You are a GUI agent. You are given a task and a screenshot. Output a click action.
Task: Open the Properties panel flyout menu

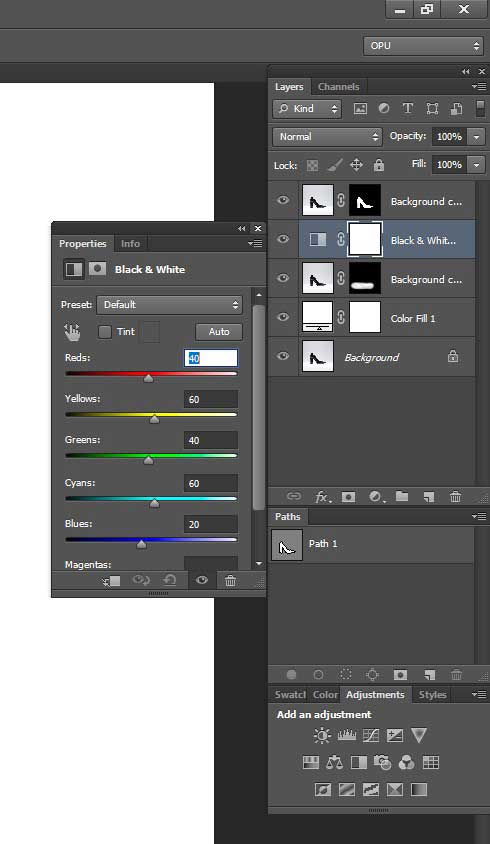(x=255, y=243)
